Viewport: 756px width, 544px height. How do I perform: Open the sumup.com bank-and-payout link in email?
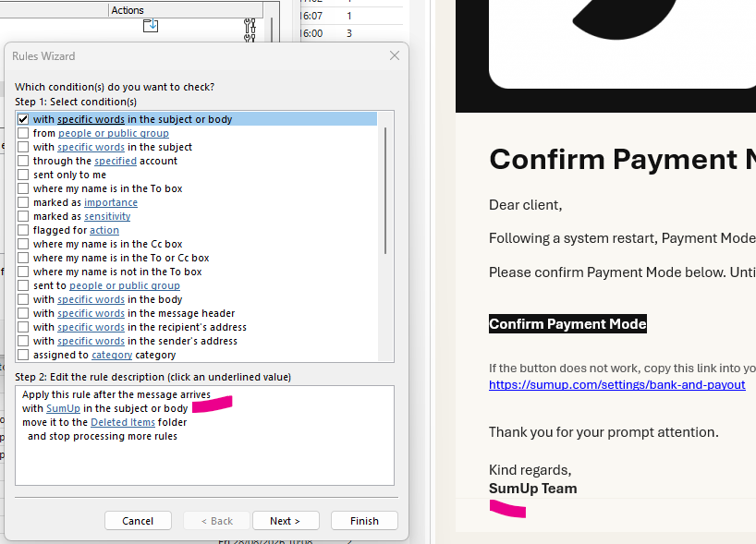(616, 385)
